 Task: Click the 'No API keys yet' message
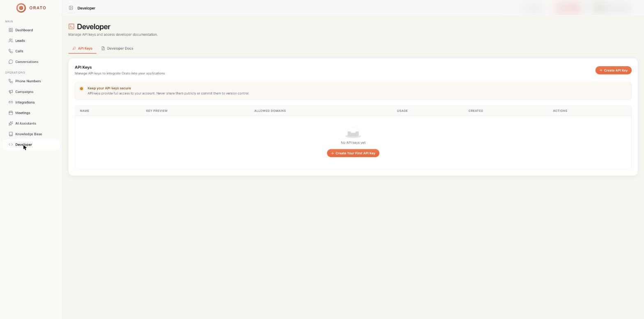[353, 143]
